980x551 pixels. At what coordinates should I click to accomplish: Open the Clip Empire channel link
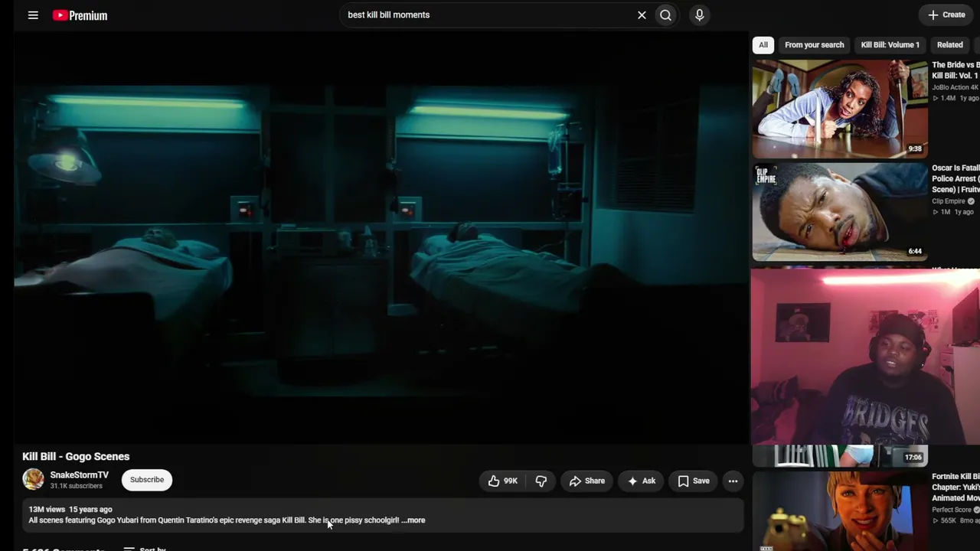point(949,201)
